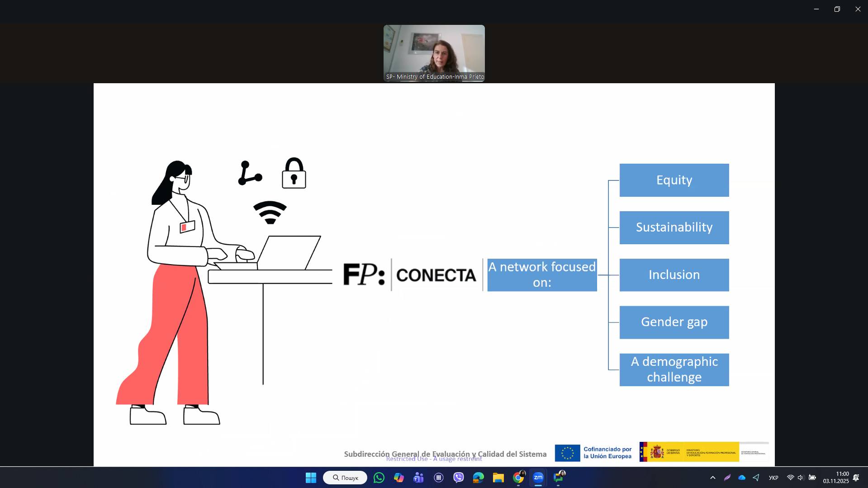Restore down the Zoom meeting window

(837, 9)
